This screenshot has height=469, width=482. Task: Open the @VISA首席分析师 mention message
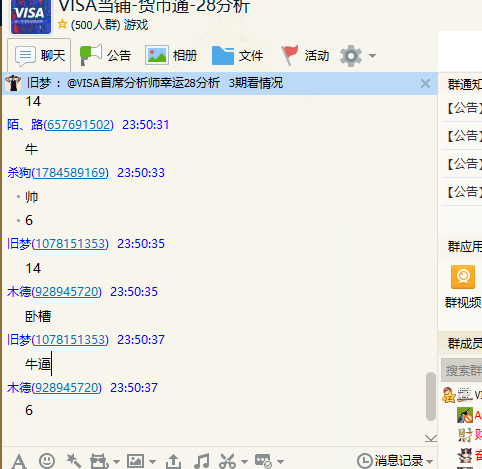point(175,83)
